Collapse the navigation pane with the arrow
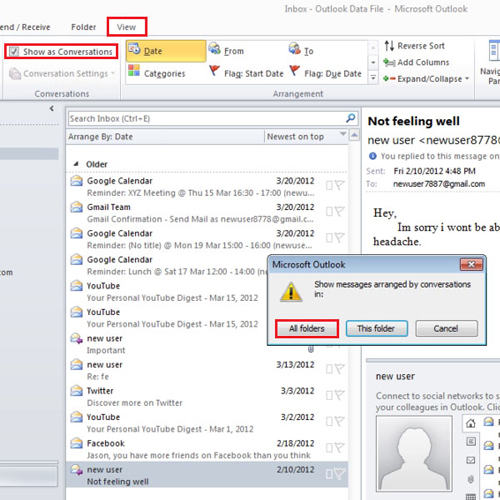This screenshot has height=500, width=500. (x=52, y=108)
